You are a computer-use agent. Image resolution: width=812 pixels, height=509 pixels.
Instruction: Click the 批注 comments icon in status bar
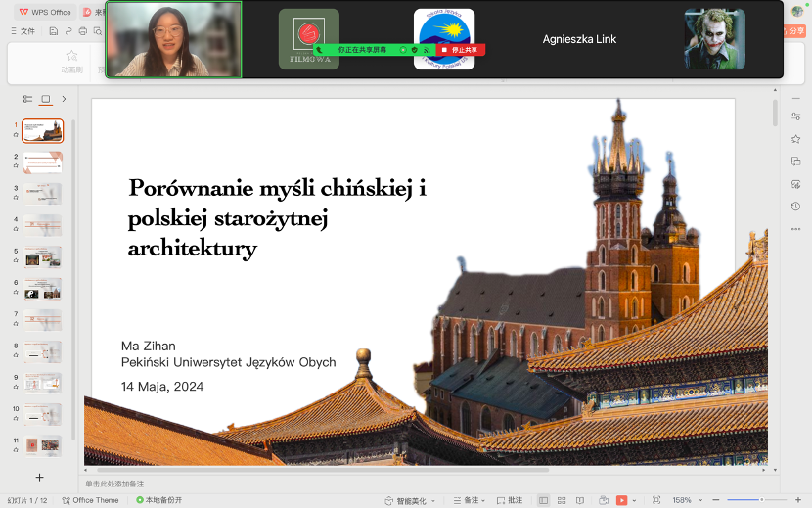[x=509, y=500]
